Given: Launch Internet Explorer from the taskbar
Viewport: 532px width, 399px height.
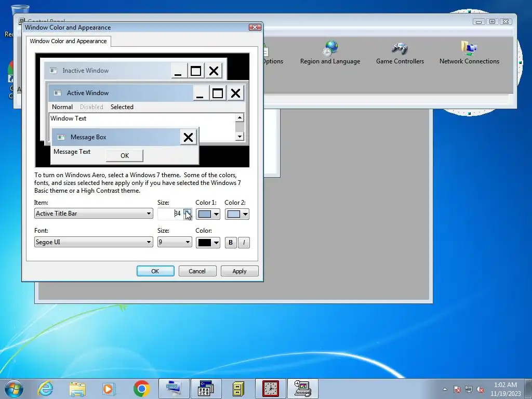Looking at the screenshot, I should pos(46,389).
